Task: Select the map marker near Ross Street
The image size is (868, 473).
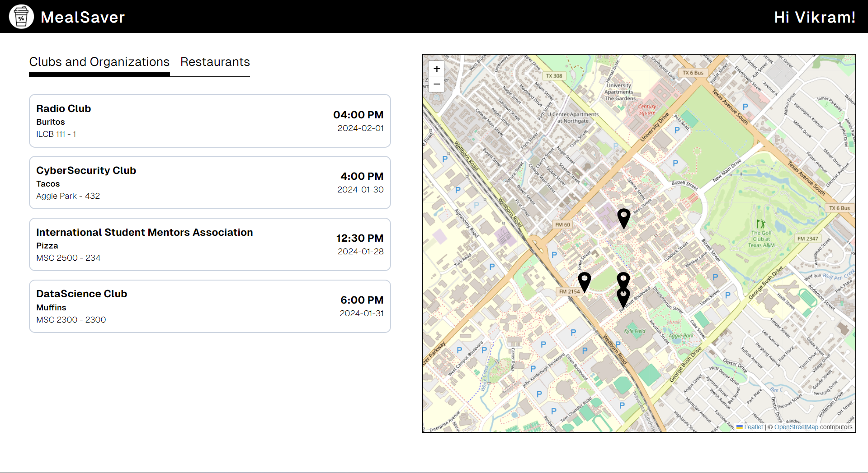Action: (624, 219)
